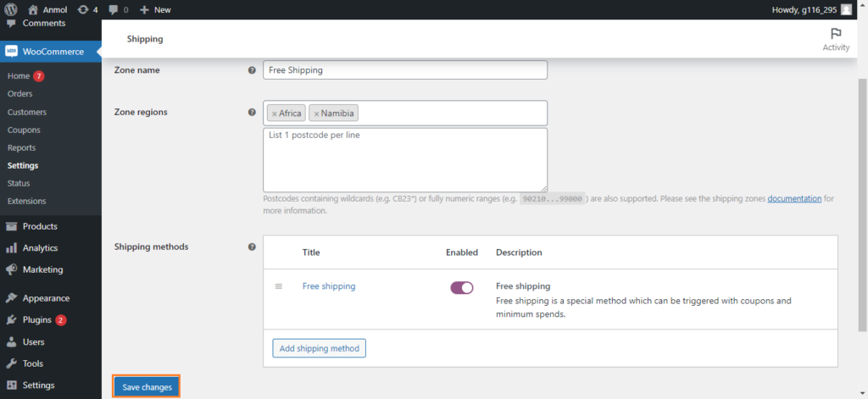
Task: Click the Description column header
Action: coord(519,252)
